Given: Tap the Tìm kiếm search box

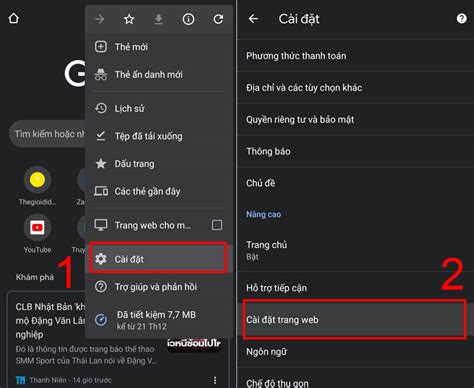Looking at the screenshot, I should click(47, 134).
